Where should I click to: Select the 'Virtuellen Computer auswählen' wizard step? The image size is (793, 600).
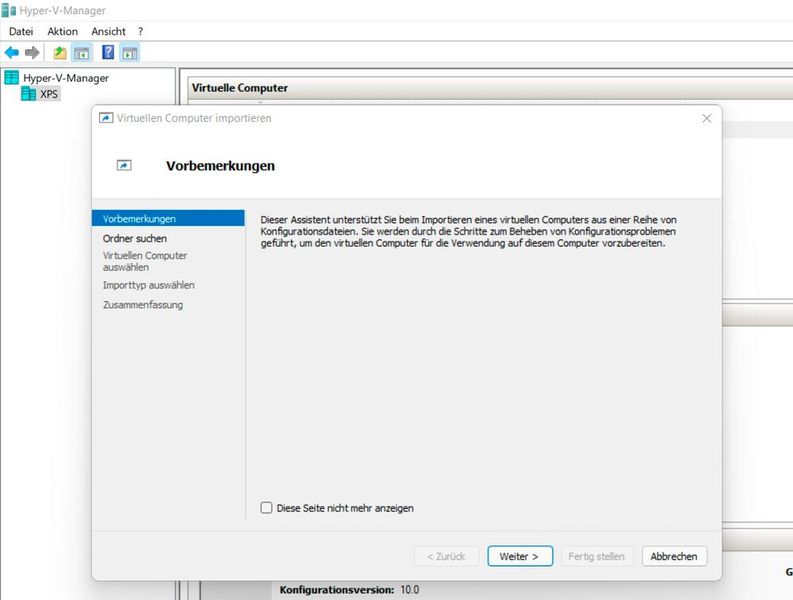click(145, 261)
